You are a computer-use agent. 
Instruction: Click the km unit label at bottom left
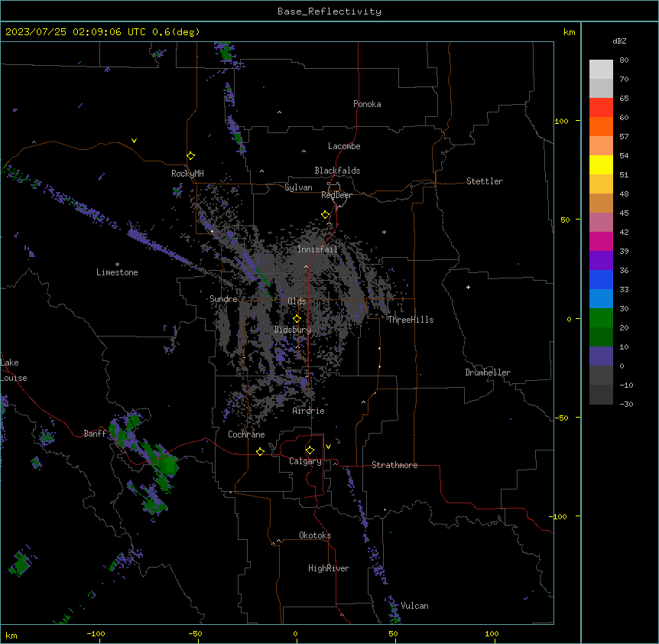(x=11, y=635)
